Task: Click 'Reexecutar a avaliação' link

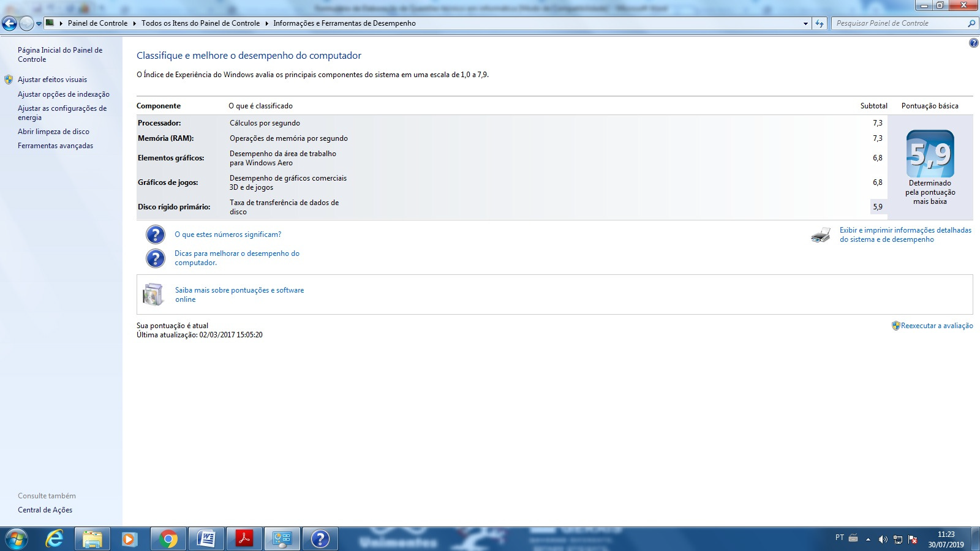Action: pos(937,326)
